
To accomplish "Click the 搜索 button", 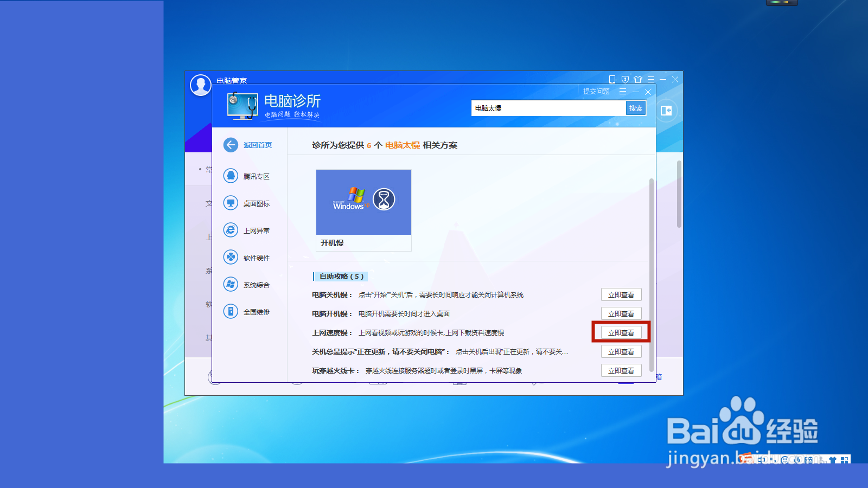I will point(636,108).
